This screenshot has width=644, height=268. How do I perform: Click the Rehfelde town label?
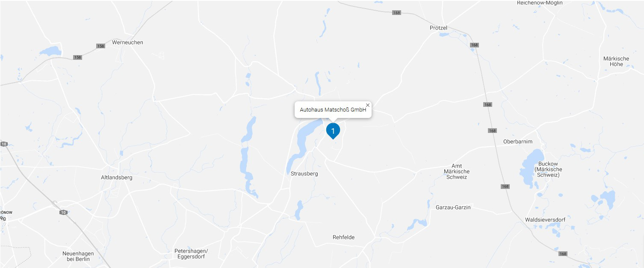(x=344, y=237)
